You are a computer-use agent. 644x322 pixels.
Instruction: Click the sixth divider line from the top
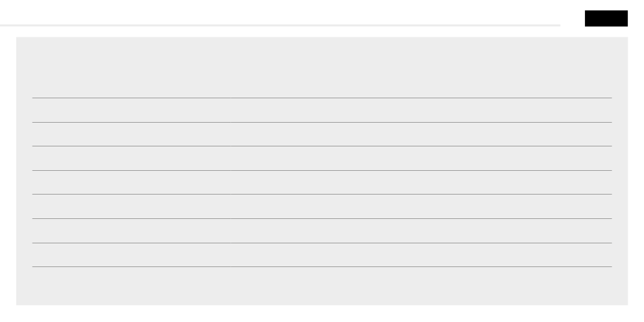click(321, 218)
